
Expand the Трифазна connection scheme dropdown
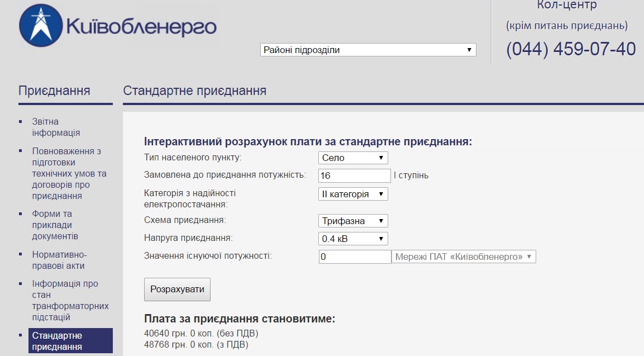click(x=353, y=221)
